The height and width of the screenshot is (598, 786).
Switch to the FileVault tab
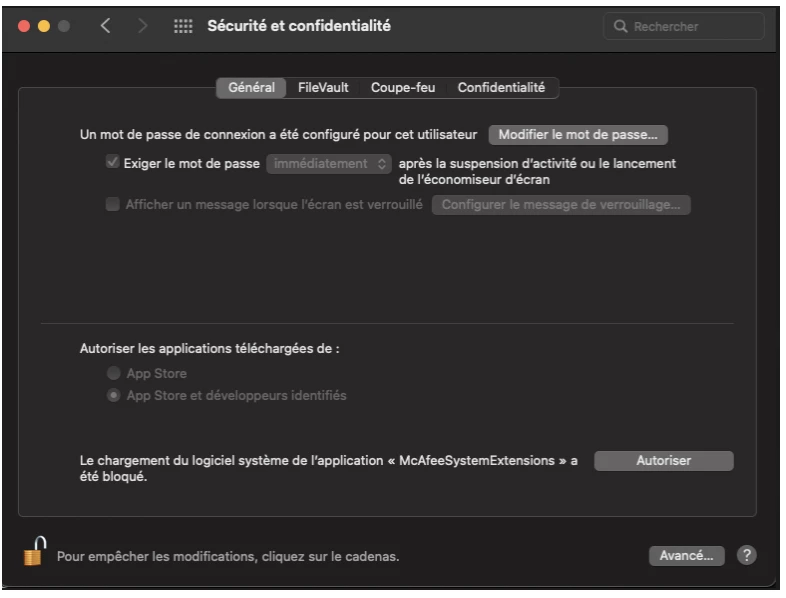coord(323,88)
